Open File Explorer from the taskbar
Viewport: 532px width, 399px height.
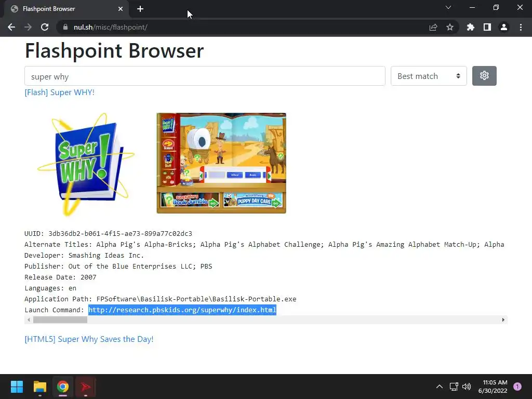[39, 387]
